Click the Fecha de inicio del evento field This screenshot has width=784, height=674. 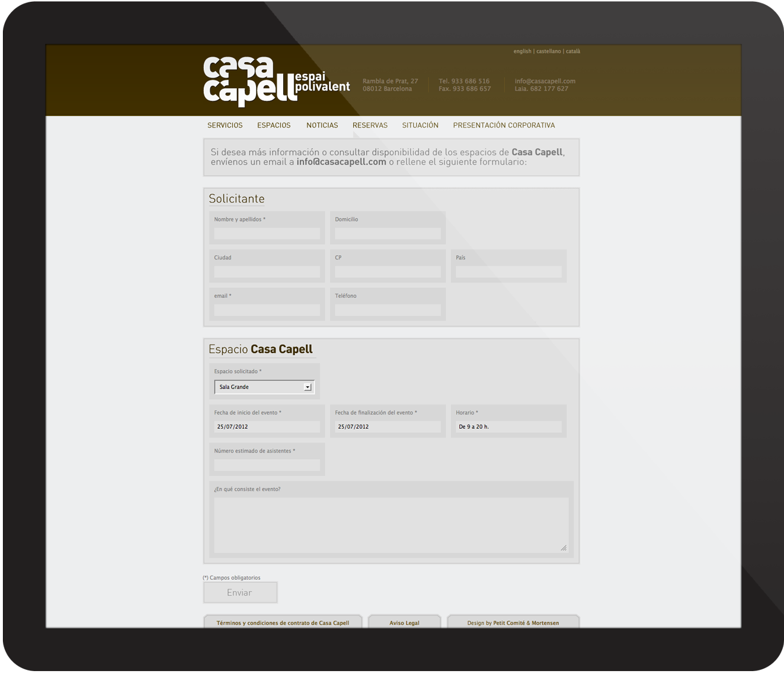[x=266, y=426]
